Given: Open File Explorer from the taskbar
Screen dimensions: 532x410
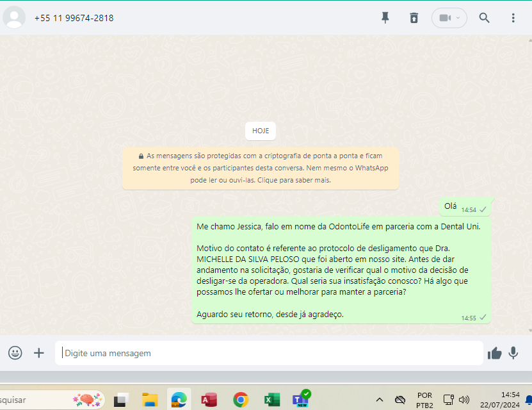Looking at the screenshot, I should 150,400.
